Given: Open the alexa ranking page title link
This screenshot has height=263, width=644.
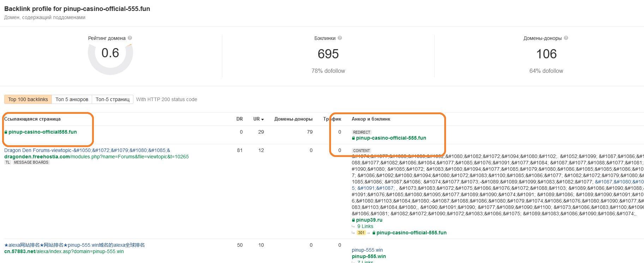Looking at the screenshot, I should (74, 245).
